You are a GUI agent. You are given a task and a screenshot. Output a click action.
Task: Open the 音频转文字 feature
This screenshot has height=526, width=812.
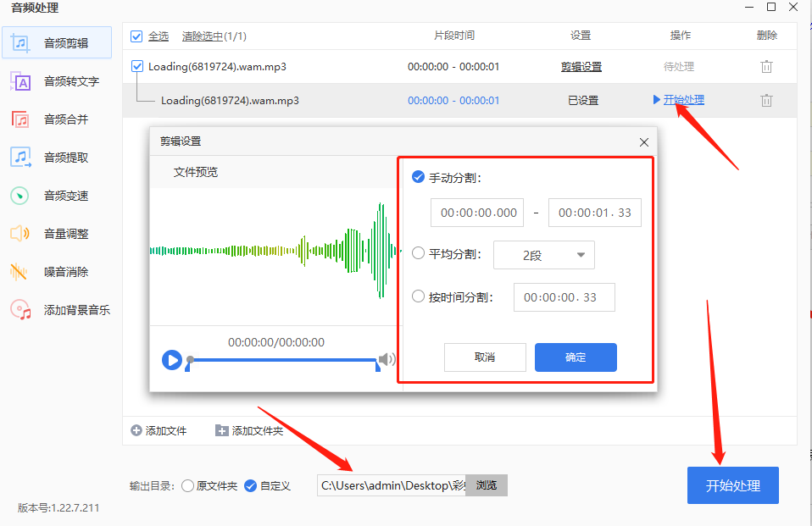(58, 81)
